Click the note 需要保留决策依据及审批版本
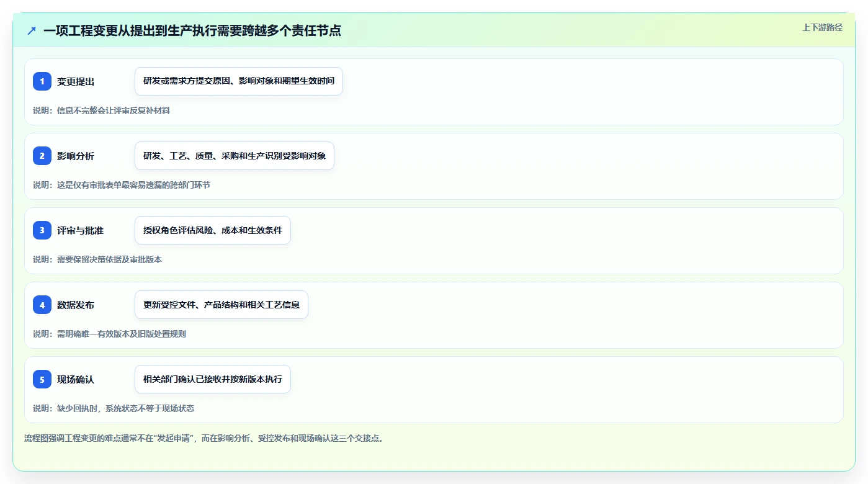Viewport: 868px width, 484px height. point(97,259)
